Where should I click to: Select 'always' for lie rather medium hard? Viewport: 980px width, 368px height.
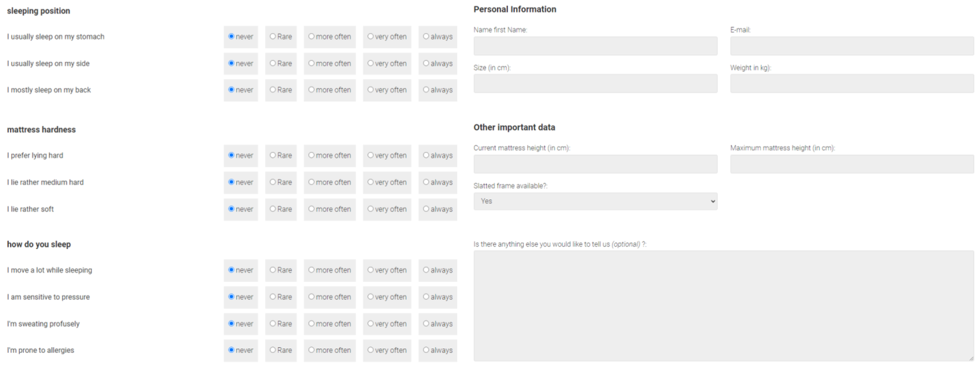tap(426, 182)
